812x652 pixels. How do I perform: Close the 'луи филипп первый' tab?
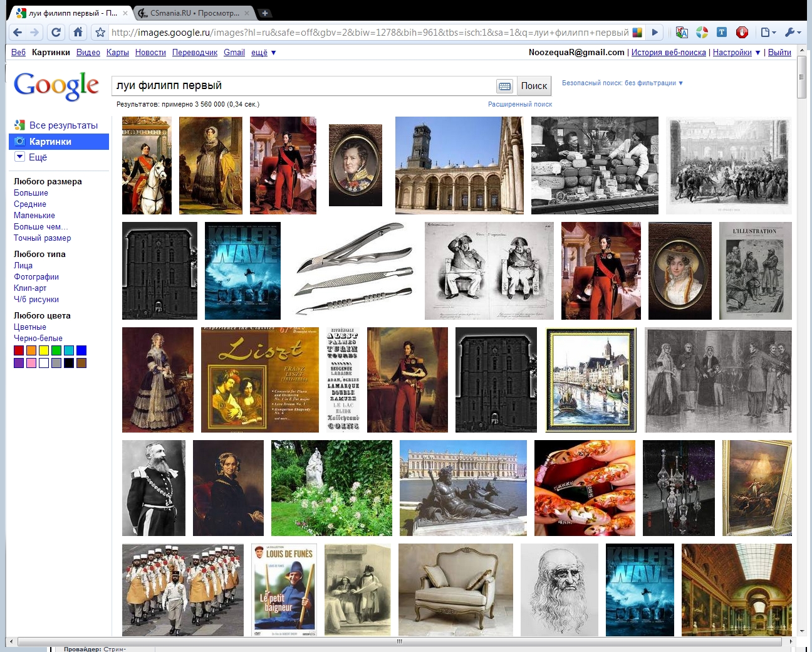coord(125,13)
